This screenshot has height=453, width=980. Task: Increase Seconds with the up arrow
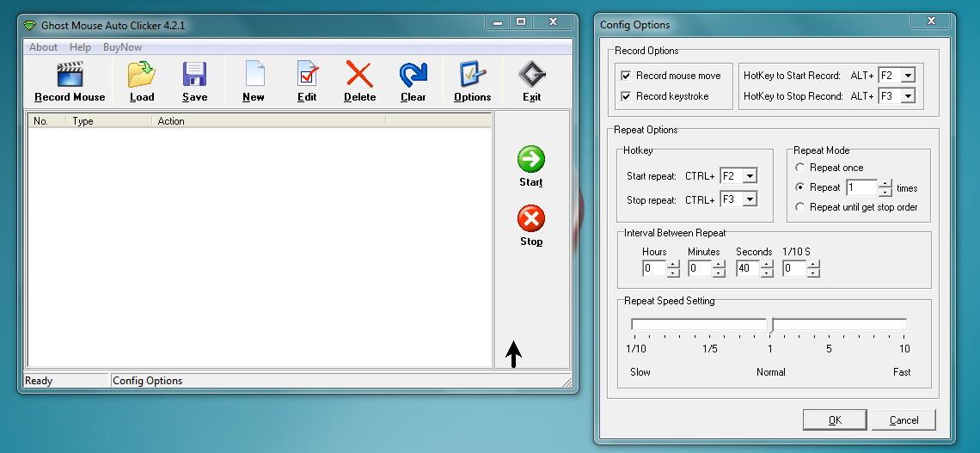click(767, 265)
